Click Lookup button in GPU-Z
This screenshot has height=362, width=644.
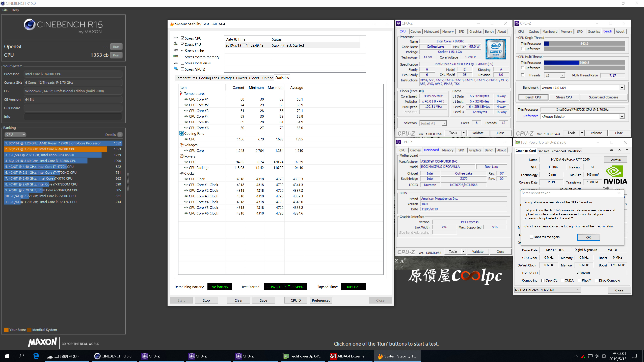pyautogui.click(x=615, y=159)
